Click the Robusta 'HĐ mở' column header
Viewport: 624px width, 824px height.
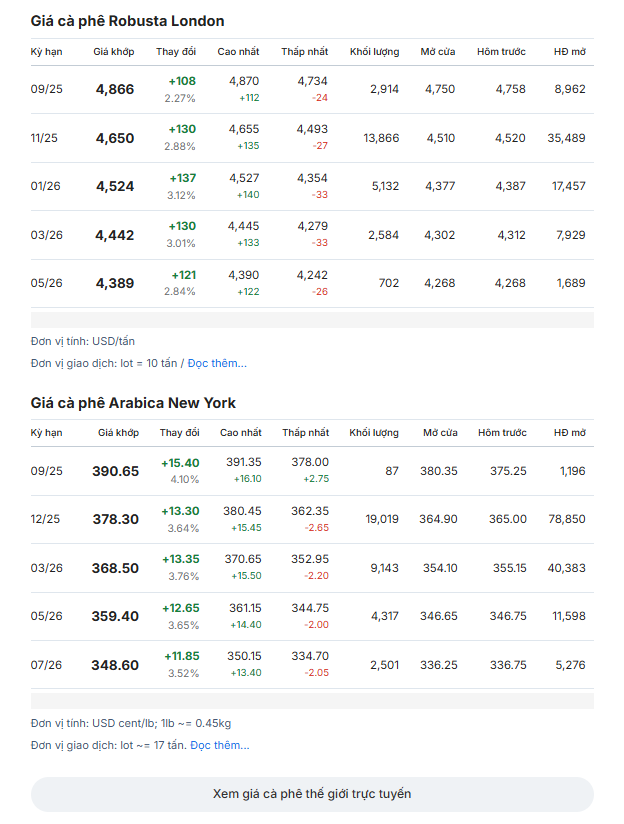tap(569, 52)
